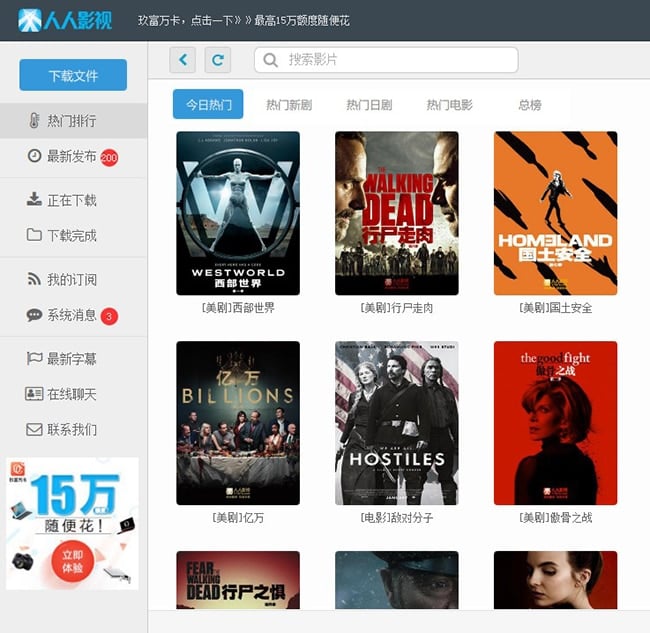
Task: Open the Westworld poster thumbnail
Action: click(238, 213)
